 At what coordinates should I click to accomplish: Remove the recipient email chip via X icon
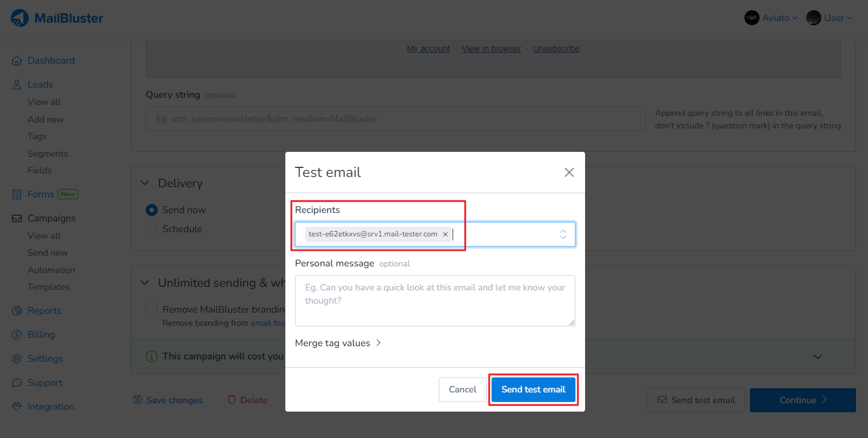point(445,234)
